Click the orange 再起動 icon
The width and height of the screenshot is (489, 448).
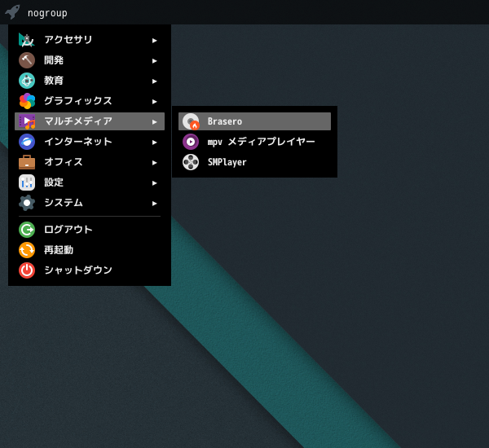click(x=27, y=250)
